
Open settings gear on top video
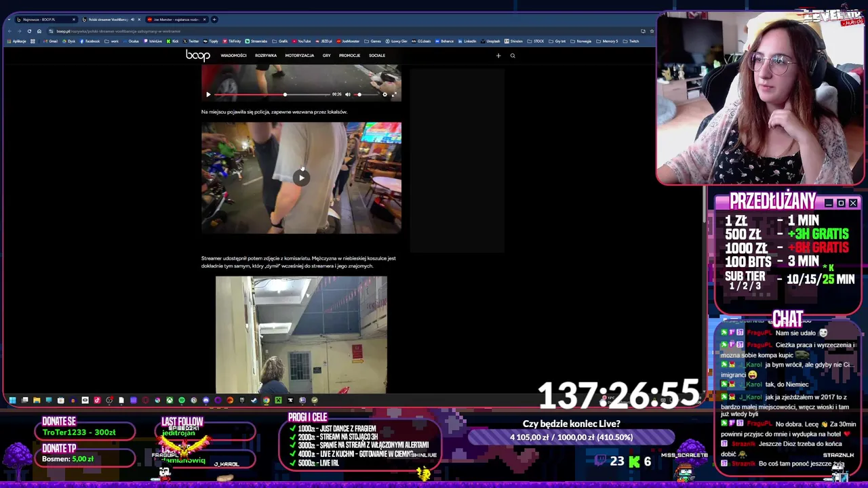coord(384,94)
